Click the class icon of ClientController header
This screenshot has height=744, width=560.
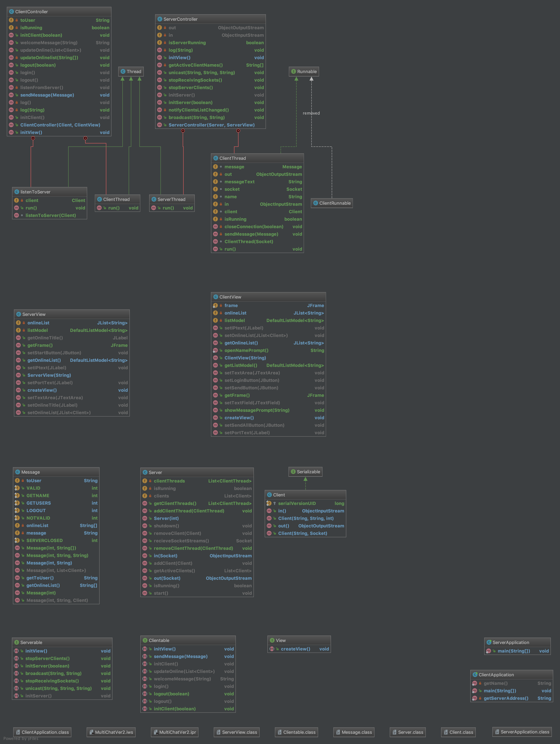pyautogui.click(x=11, y=12)
